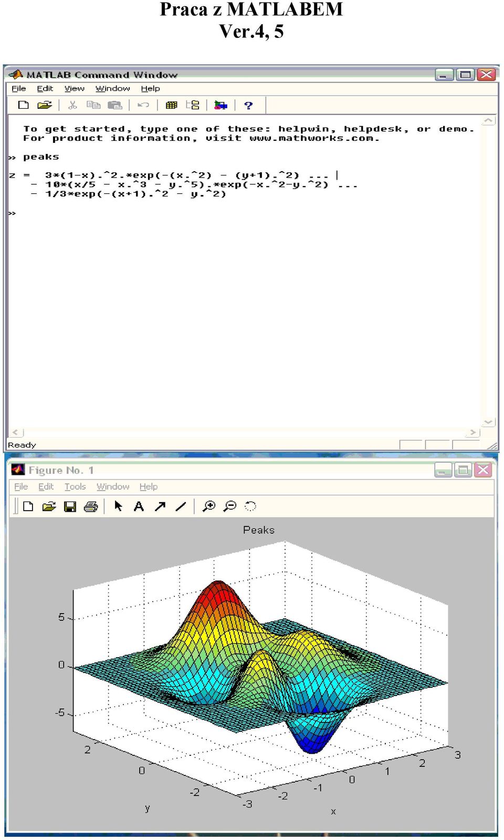The height and width of the screenshot is (840, 504).
Task: Minimize the Figure No. 1 window
Action: click(x=443, y=470)
